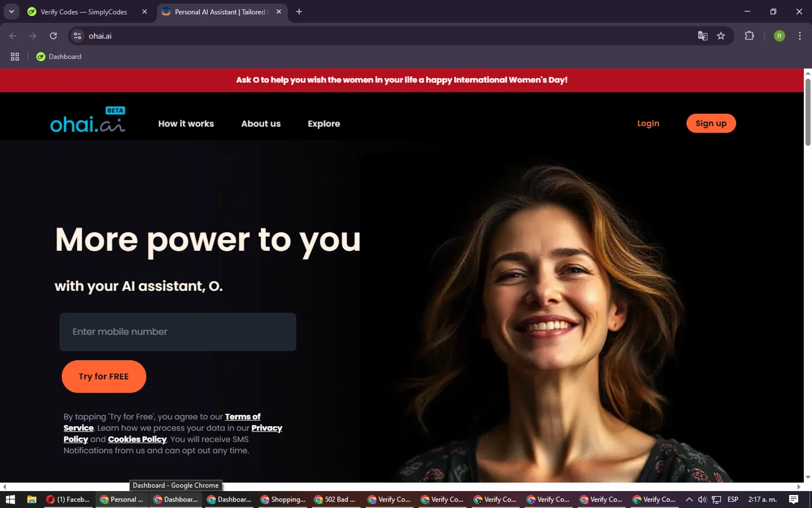Open the volume control in tray

pyautogui.click(x=702, y=499)
